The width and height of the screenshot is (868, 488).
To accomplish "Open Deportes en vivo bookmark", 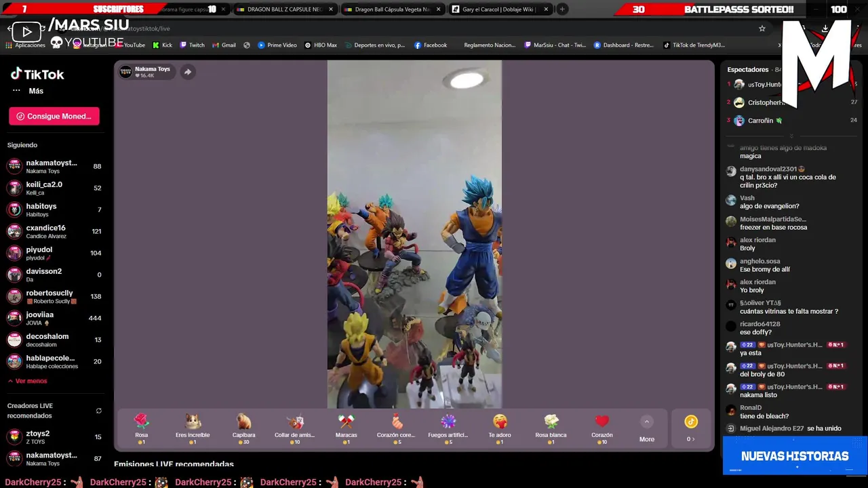I will [x=374, y=45].
